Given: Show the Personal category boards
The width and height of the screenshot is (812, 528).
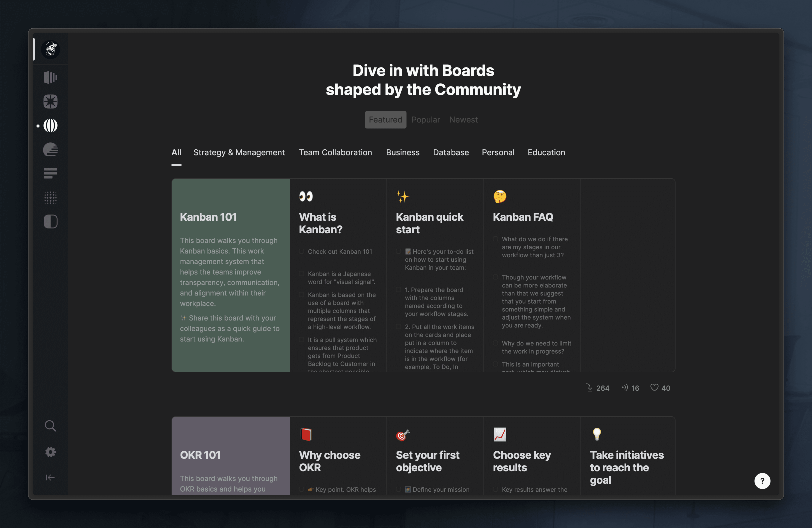Looking at the screenshot, I should click(x=498, y=152).
